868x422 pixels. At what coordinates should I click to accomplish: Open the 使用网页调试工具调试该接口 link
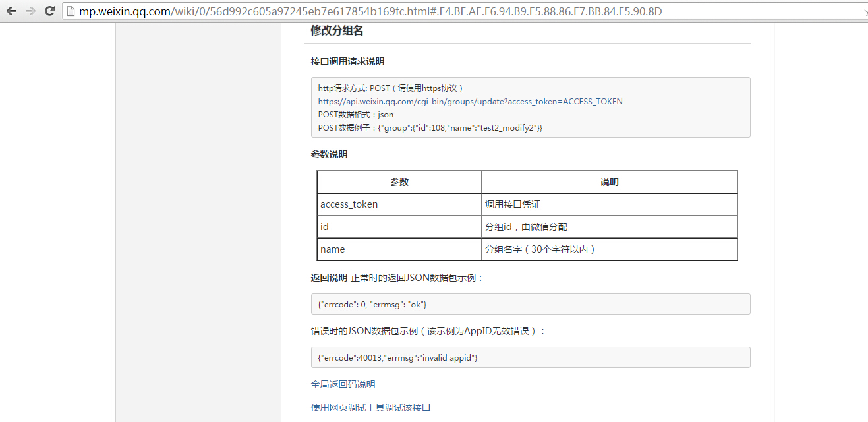click(x=370, y=407)
